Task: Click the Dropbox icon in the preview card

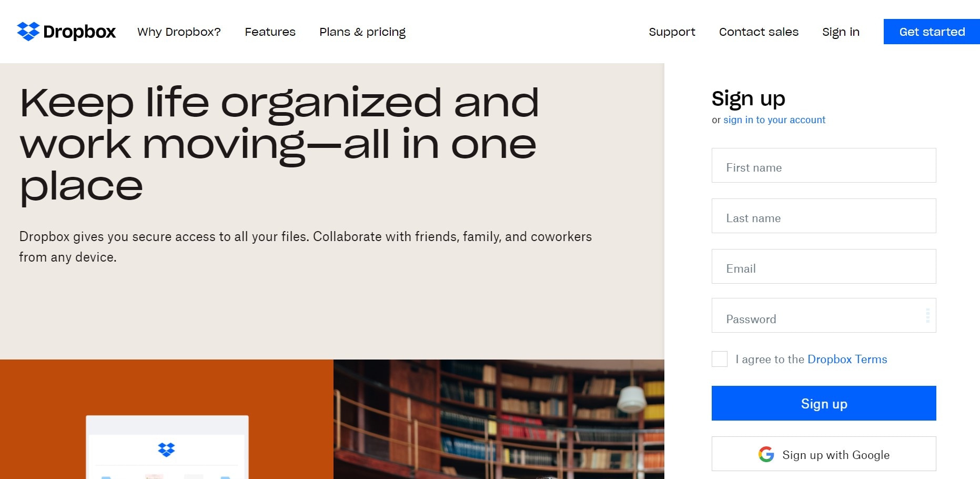Action: tap(166, 450)
